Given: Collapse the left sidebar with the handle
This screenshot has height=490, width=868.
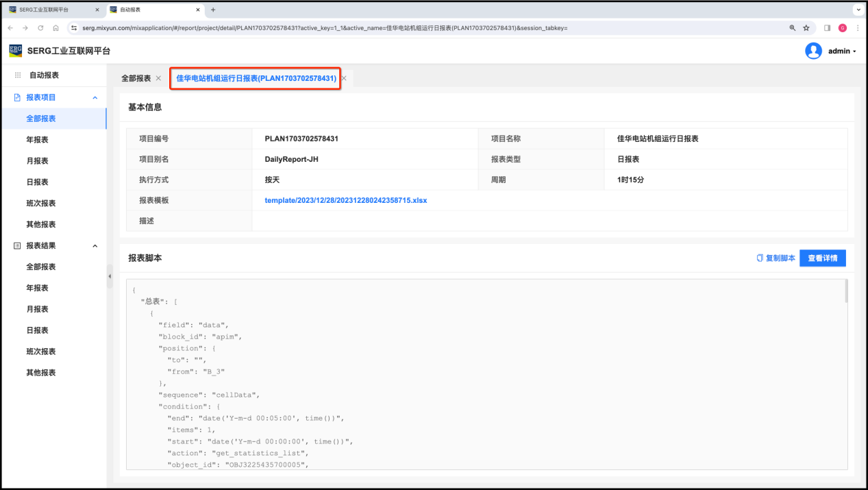Looking at the screenshot, I should tap(110, 276).
